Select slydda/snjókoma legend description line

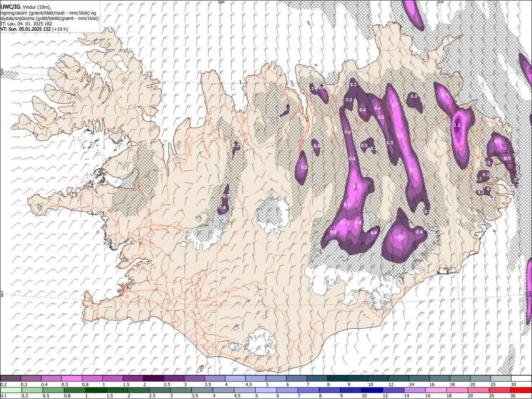point(49,18)
